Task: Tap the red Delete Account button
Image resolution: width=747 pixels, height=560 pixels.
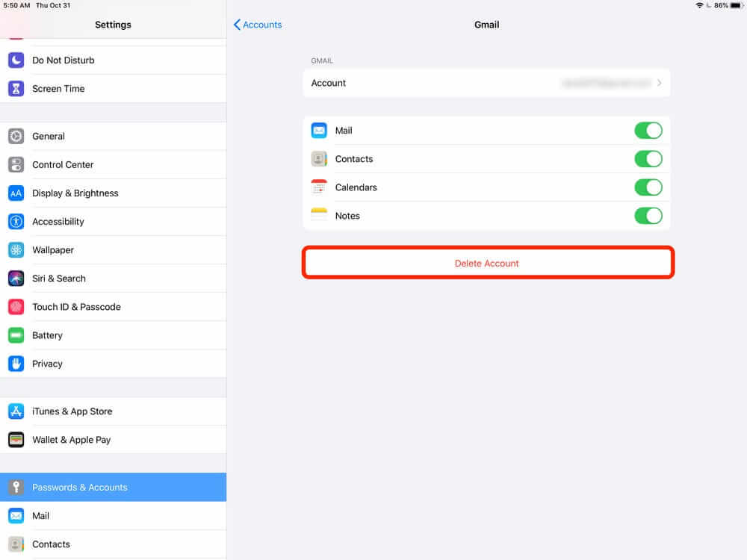Action: click(487, 264)
